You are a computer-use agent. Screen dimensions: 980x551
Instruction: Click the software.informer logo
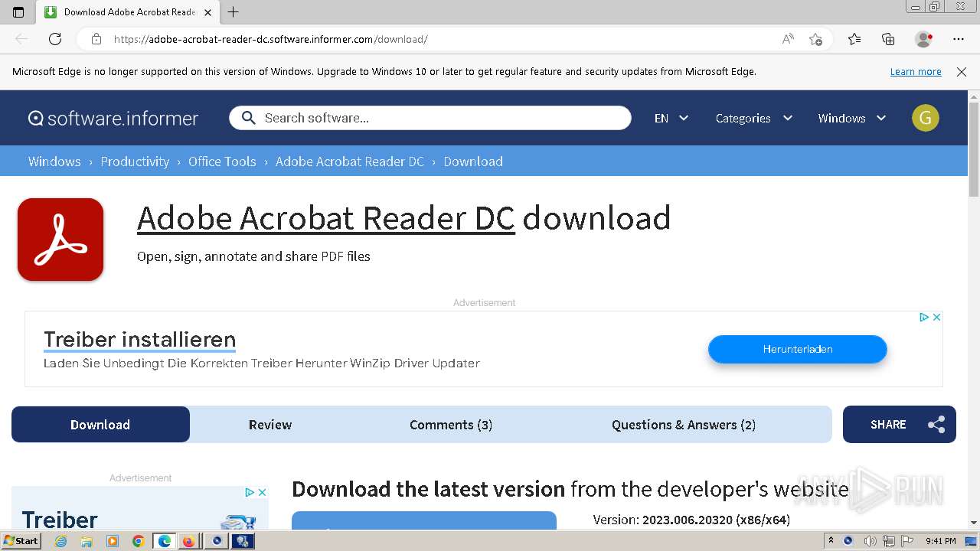pyautogui.click(x=113, y=118)
